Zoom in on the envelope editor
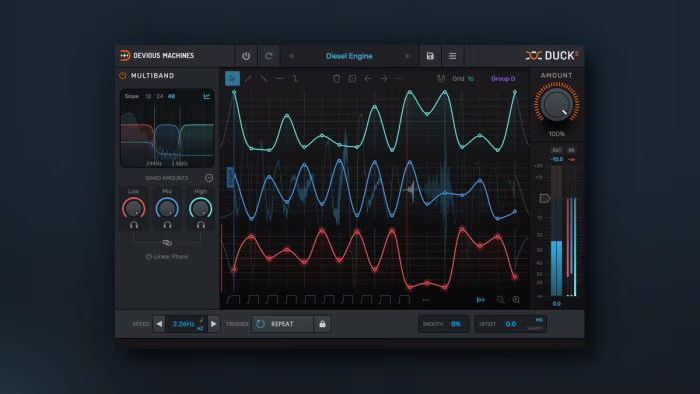The height and width of the screenshot is (394, 700). [x=516, y=300]
